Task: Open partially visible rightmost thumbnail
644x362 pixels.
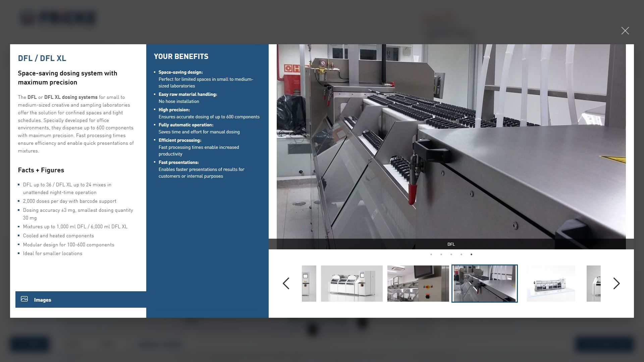Action: pos(593,284)
